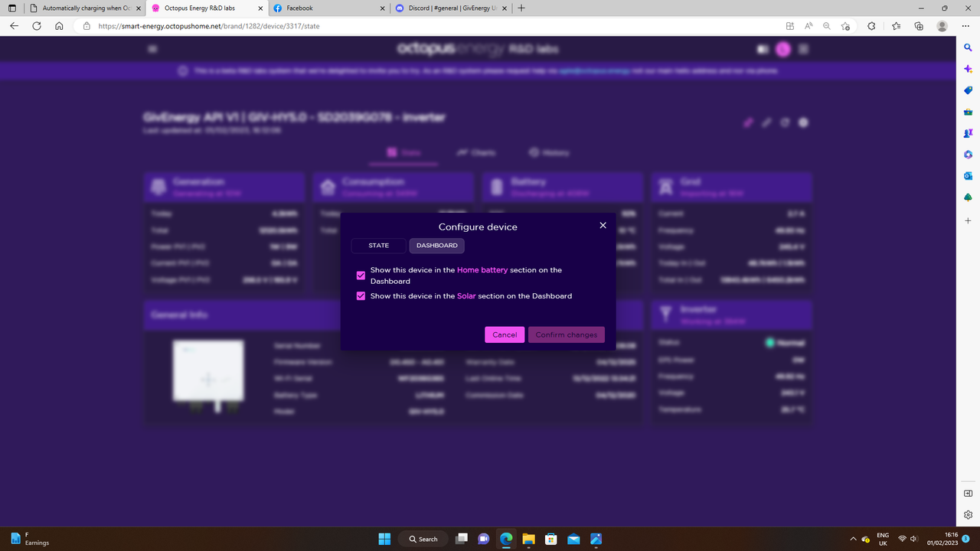Screen dimensions: 980x551
Task: Add a new item to the sidebar
Action: click(968, 220)
